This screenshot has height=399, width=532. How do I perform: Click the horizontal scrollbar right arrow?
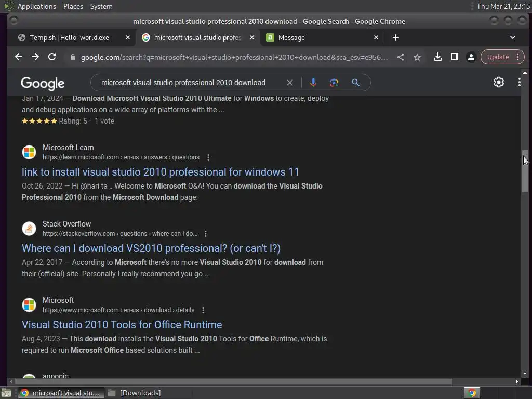[x=517, y=382]
